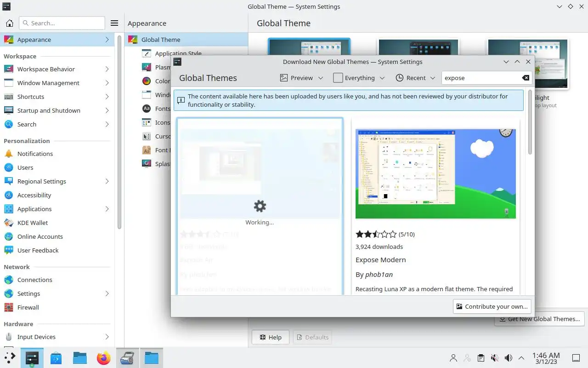The image size is (588, 368).
Task: Click the Contribute your own button
Action: (x=492, y=306)
